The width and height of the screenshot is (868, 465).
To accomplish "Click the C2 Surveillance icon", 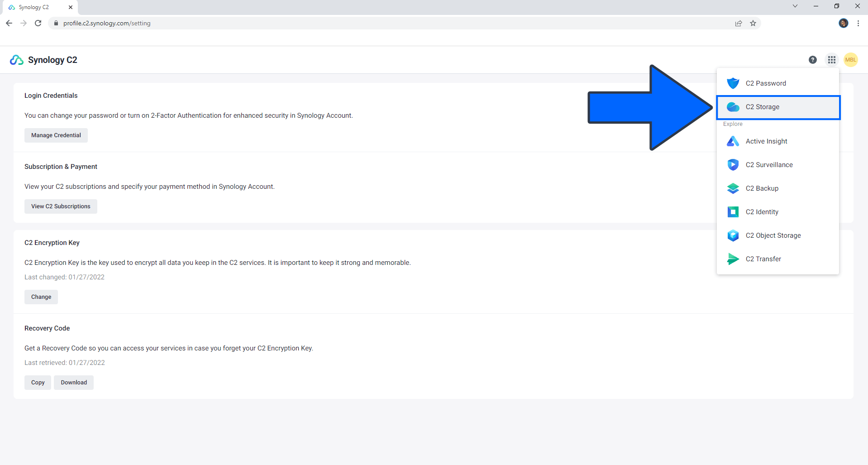I will pos(733,165).
